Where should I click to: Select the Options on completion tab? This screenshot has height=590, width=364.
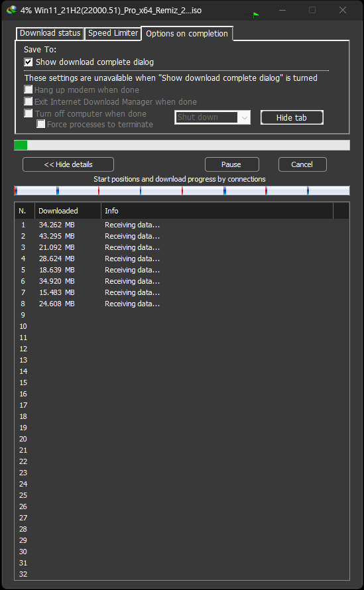click(187, 34)
